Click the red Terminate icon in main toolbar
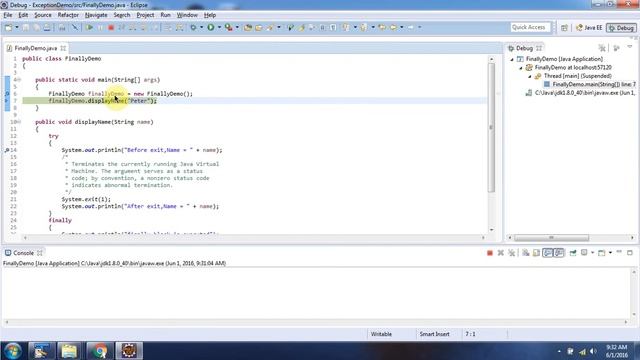The height and width of the screenshot is (360, 640). [x=111, y=27]
